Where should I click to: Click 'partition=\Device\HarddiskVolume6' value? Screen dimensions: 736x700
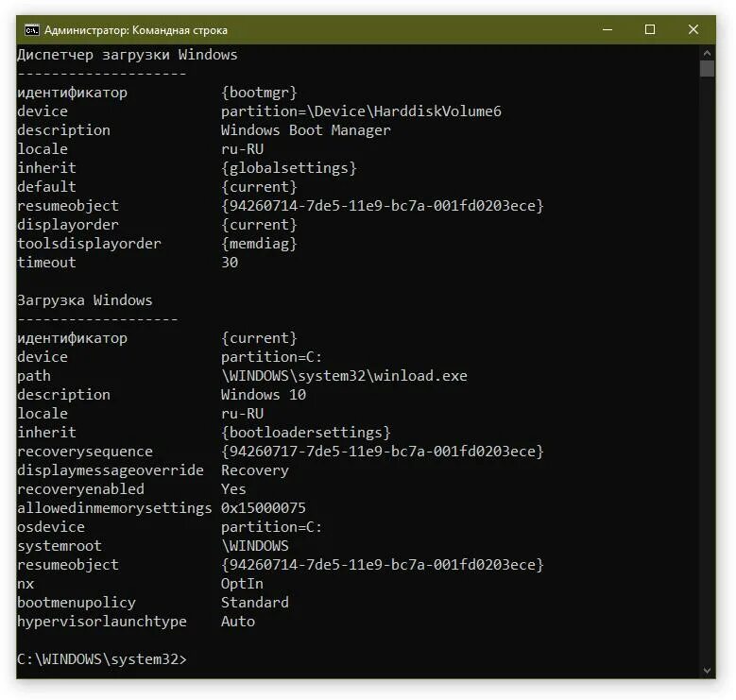click(361, 111)
